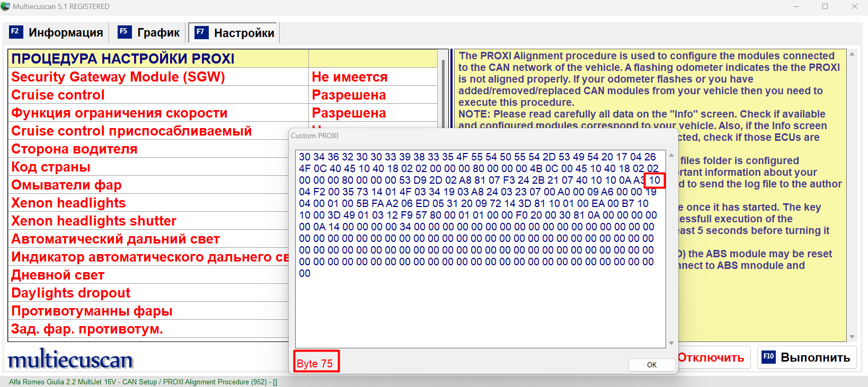This screenshot has height=387, width=868.
Task: Click the hex line starting with 30 34 36 32
Action: [477, 157]
